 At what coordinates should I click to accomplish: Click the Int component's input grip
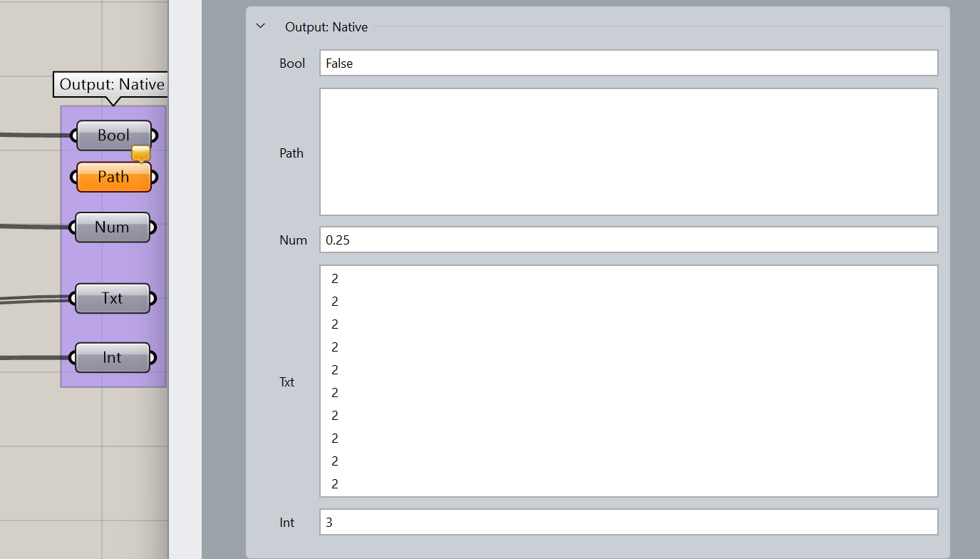pos(72,357)
